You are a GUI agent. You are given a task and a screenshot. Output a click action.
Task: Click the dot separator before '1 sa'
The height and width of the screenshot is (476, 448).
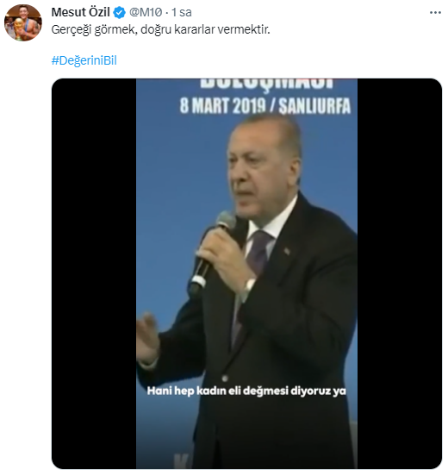pos(167,13)
